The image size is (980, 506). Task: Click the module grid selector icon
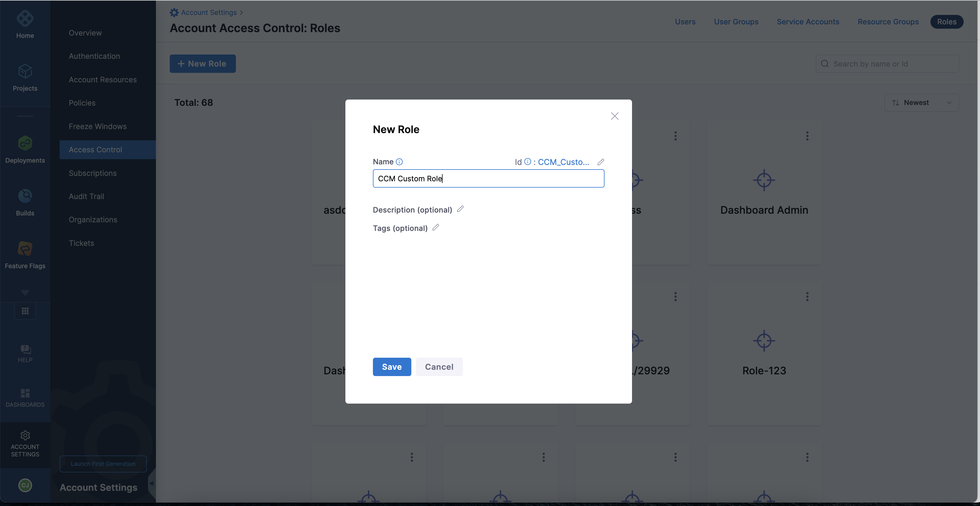pyautogui.click(x=25, y=311)
